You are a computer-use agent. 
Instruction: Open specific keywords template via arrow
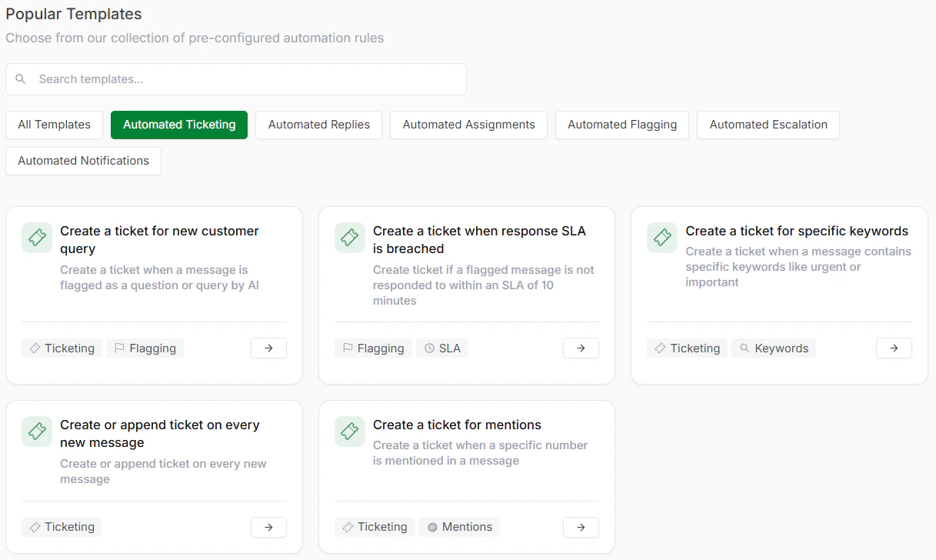click(894, 348)
